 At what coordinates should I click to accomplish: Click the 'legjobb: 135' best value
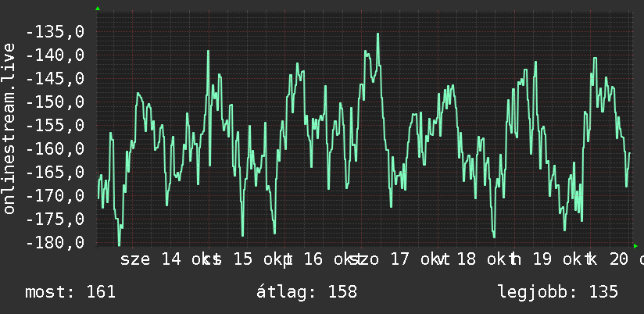[558, 293]
